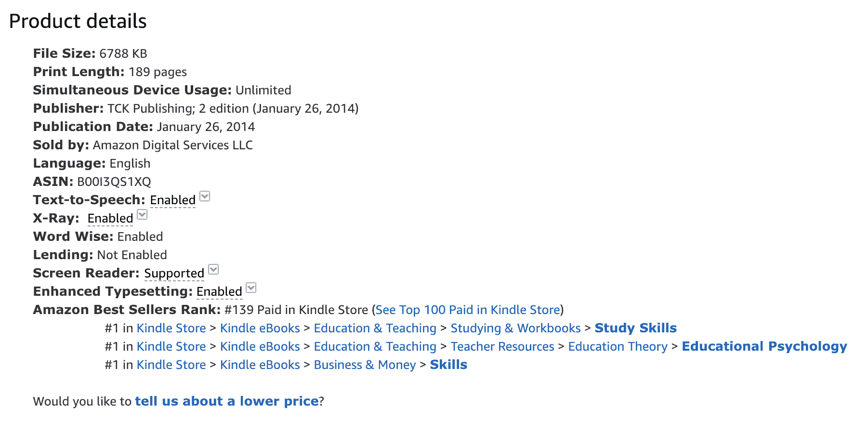The image size is (868, 421).
Task: Follow the Studying & Workbooks breadcrumb
Action: pyautogui.click(x=515, y=328)
